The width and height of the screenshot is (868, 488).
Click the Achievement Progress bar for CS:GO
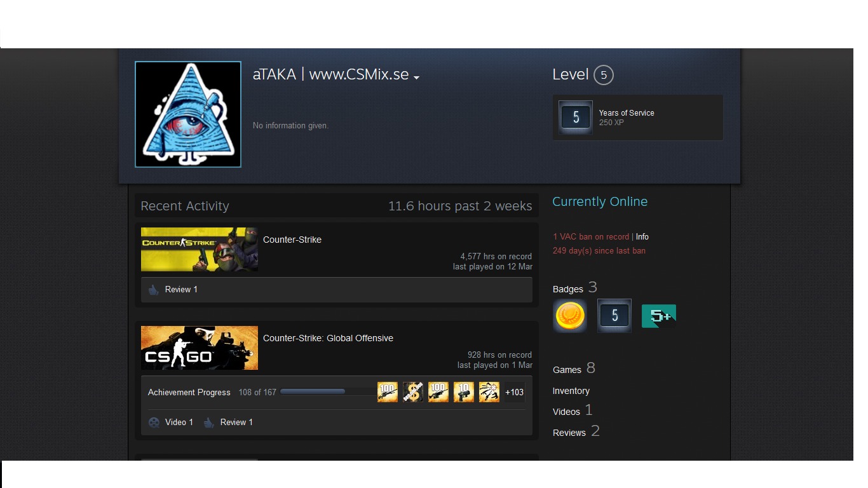327,391
